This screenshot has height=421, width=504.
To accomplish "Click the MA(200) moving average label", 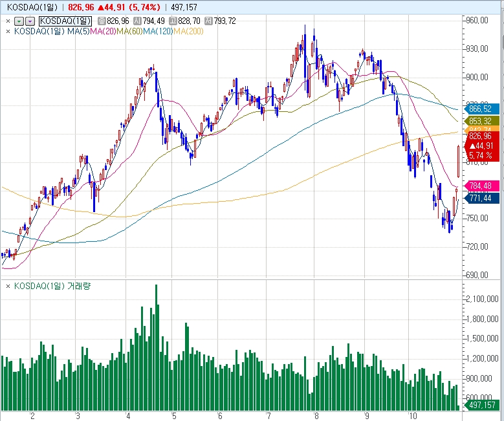I will pos(188,31).
